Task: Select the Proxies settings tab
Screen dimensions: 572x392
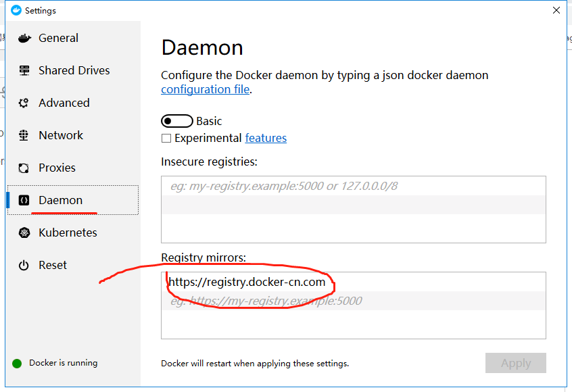Action: click(x=73, y=168)
